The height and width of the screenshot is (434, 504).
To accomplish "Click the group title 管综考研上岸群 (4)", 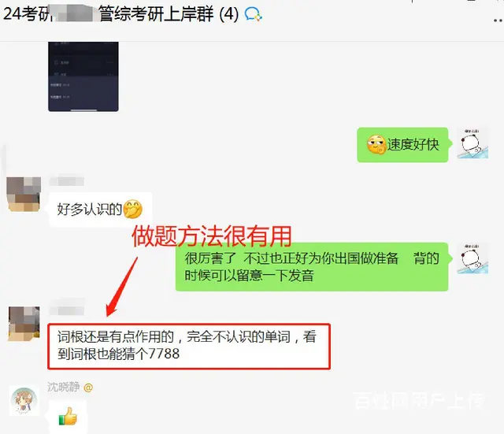I will click(169, 14).
